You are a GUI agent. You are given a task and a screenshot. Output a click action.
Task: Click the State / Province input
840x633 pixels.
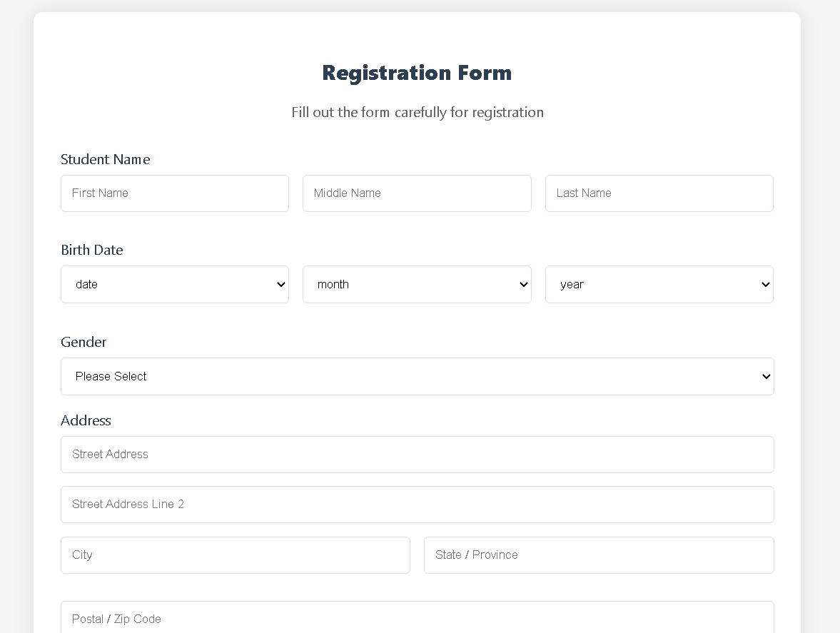599,554
